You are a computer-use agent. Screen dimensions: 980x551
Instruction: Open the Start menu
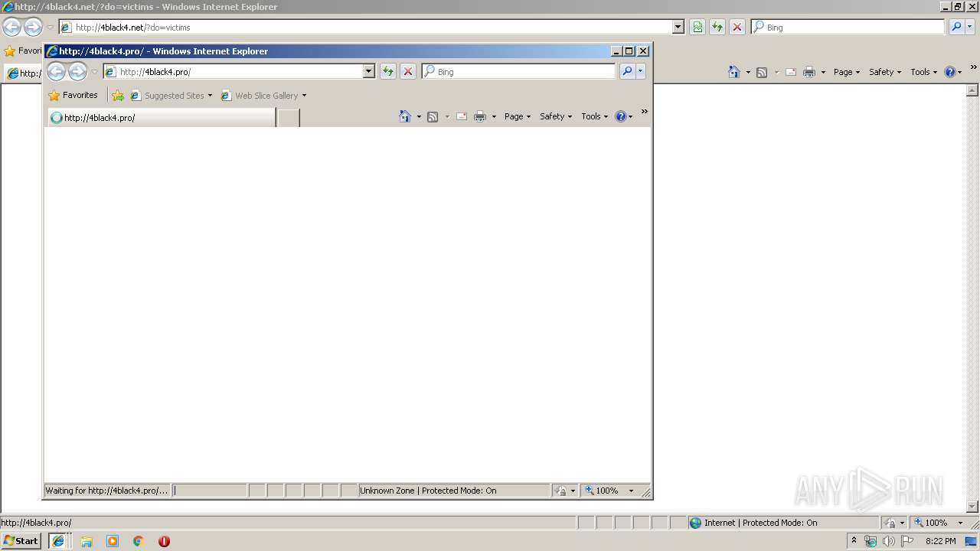(21, 540)
